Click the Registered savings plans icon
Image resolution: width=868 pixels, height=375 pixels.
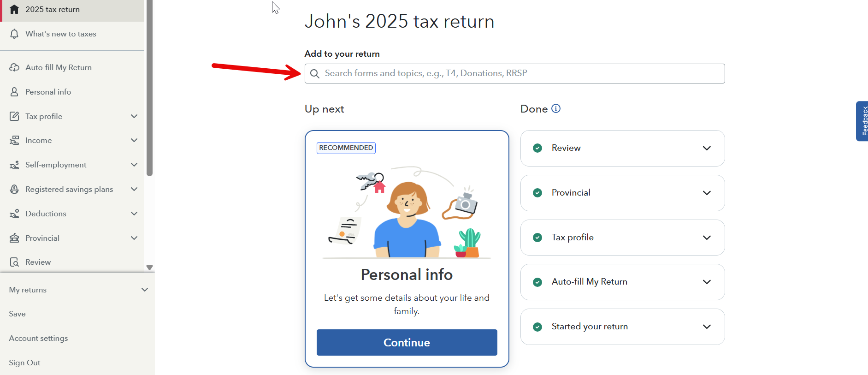click(14, 189)
